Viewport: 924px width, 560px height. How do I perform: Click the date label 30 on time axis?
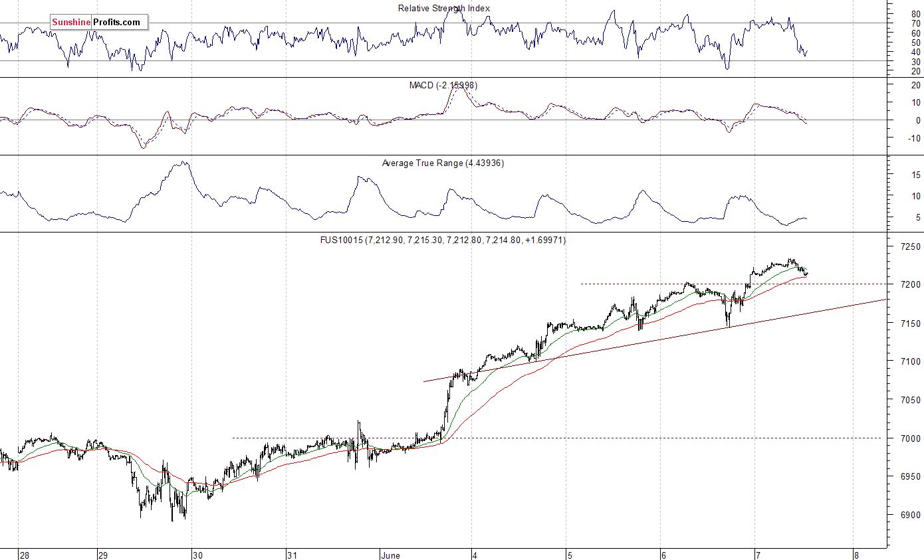click(197, 555)
